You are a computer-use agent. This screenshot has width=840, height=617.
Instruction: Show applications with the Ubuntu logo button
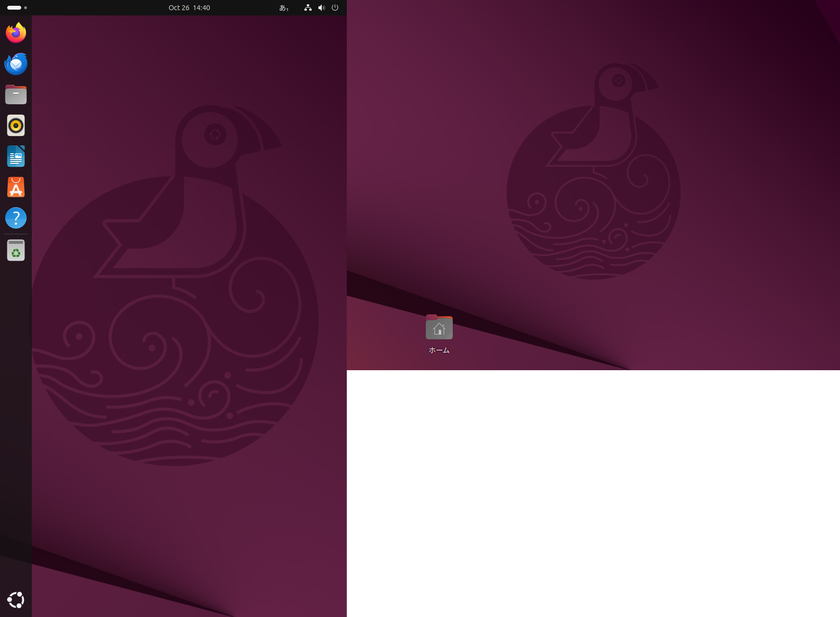click(x=16, y=600)
